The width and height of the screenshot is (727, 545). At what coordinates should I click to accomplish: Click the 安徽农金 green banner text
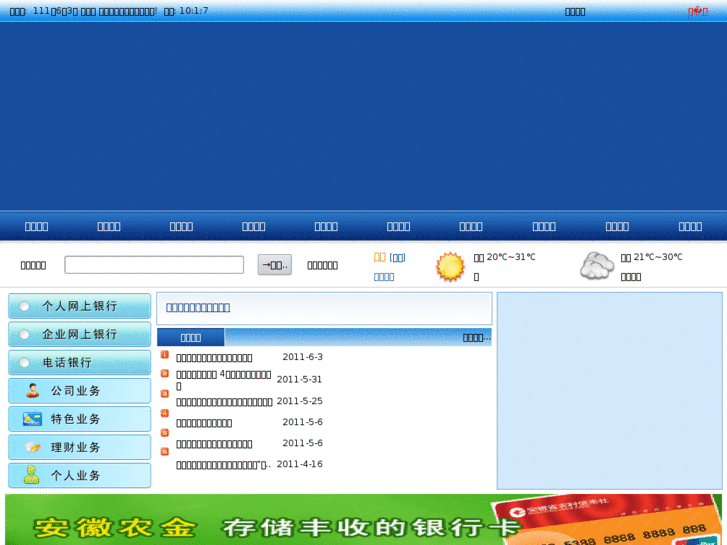[x=115, y=527]
